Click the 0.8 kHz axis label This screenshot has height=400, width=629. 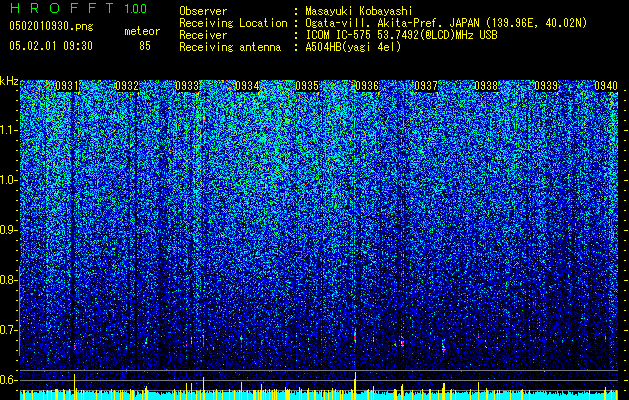8,280
